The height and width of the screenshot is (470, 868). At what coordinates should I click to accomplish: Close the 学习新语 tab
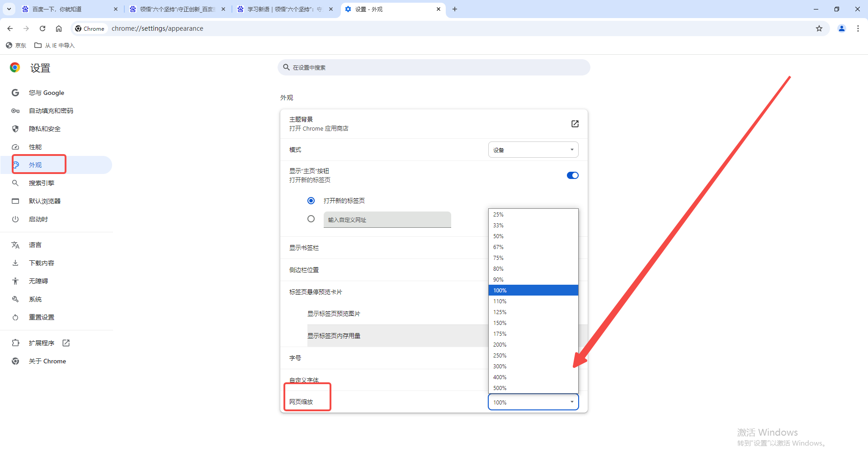tap(331, 9)
